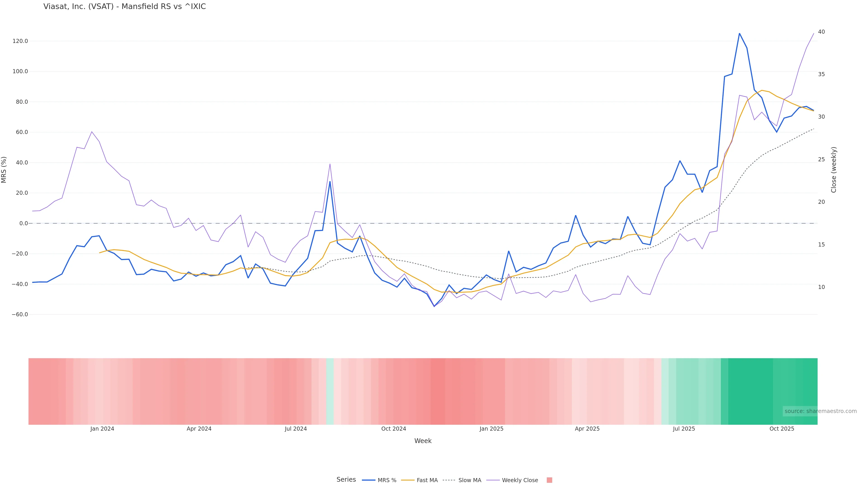868x488 pixels.
Task: Click the Series legend title
Action: 346,480
